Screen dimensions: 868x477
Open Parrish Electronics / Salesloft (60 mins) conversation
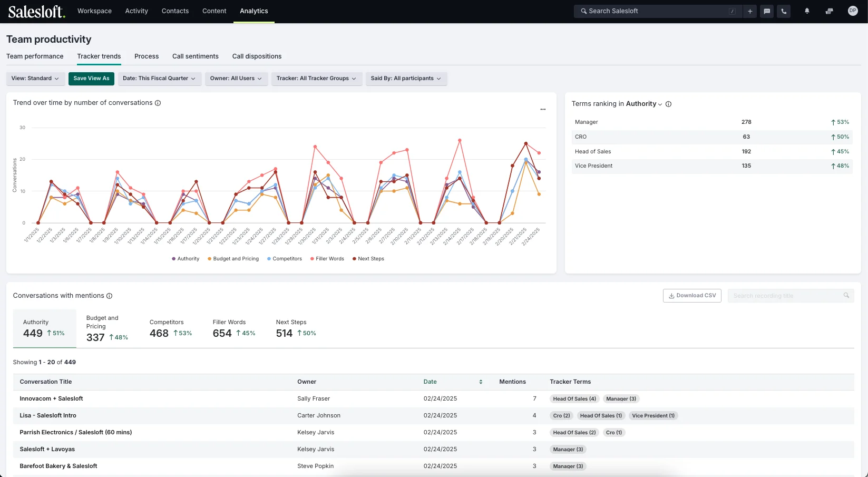(76, 433)
